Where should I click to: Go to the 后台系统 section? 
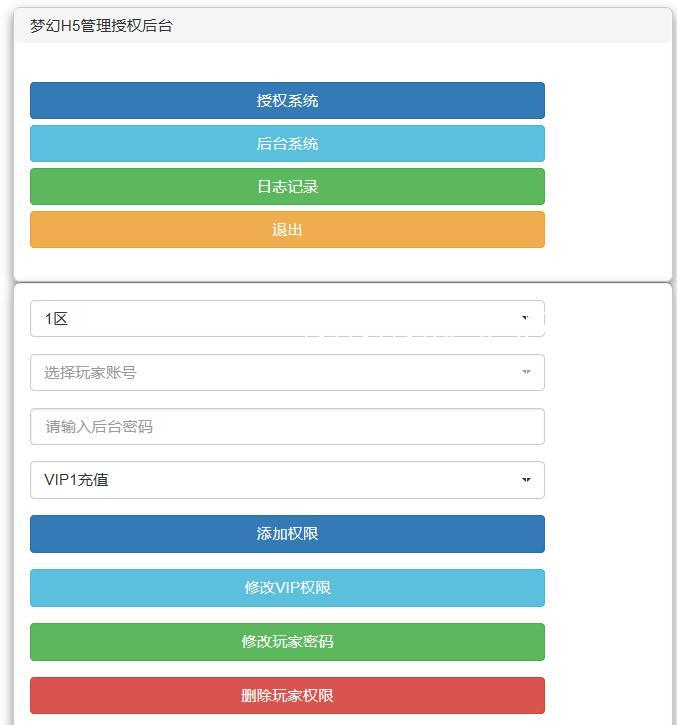click(287, 144)
